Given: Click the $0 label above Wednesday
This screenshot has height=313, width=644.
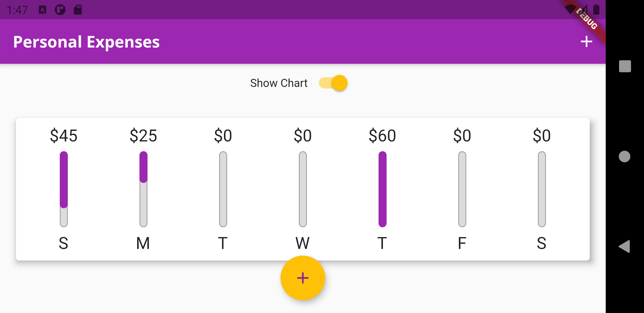Looking at the screenshot, I should [303, 135].
